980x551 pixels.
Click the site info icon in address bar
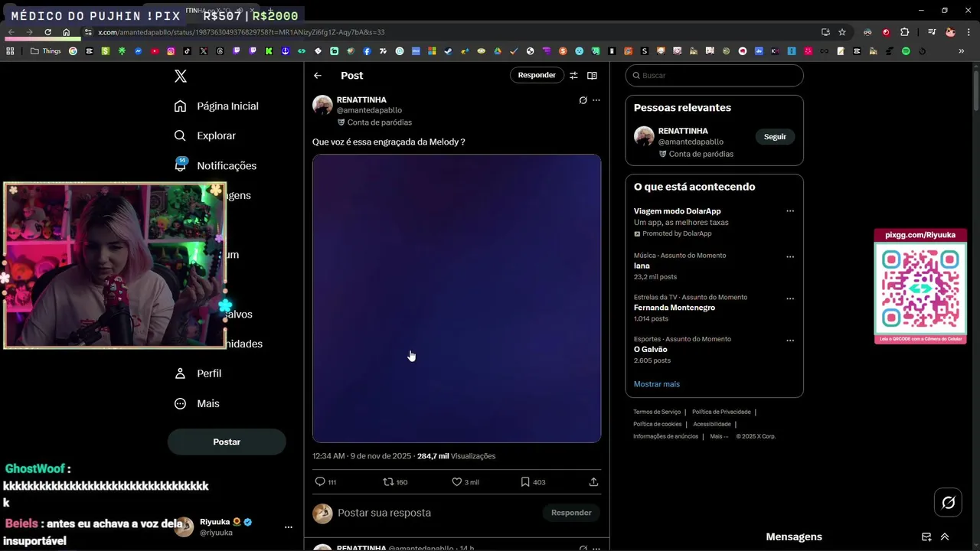88,32
